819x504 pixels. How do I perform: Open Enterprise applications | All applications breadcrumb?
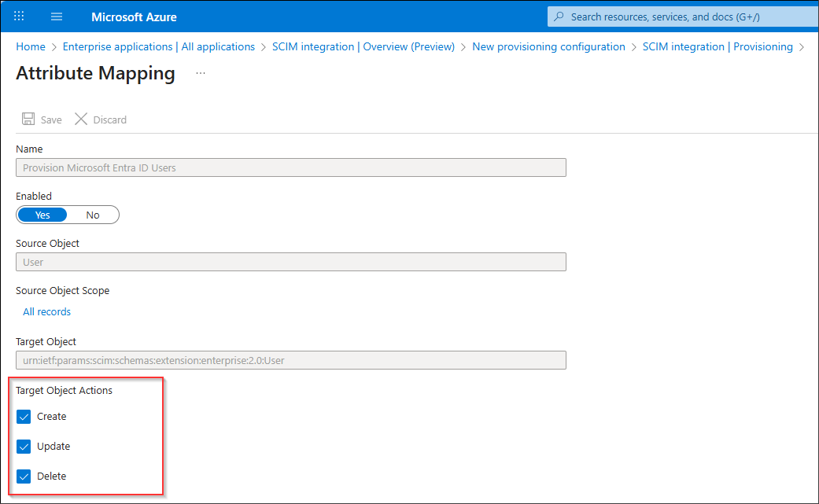159,46
